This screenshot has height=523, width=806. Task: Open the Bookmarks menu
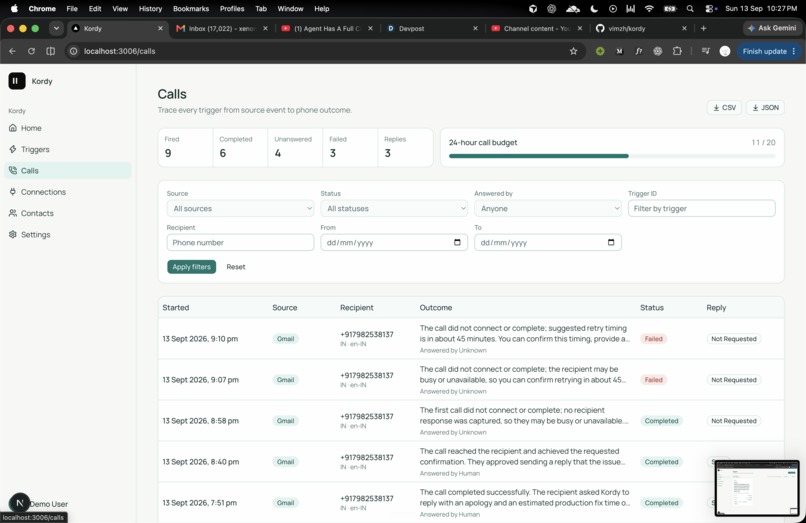191,9
